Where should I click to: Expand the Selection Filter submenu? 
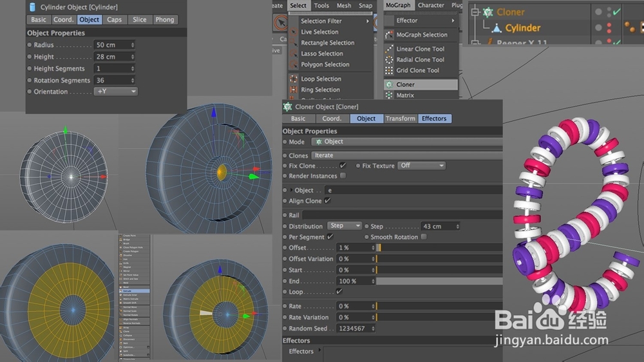368,21
